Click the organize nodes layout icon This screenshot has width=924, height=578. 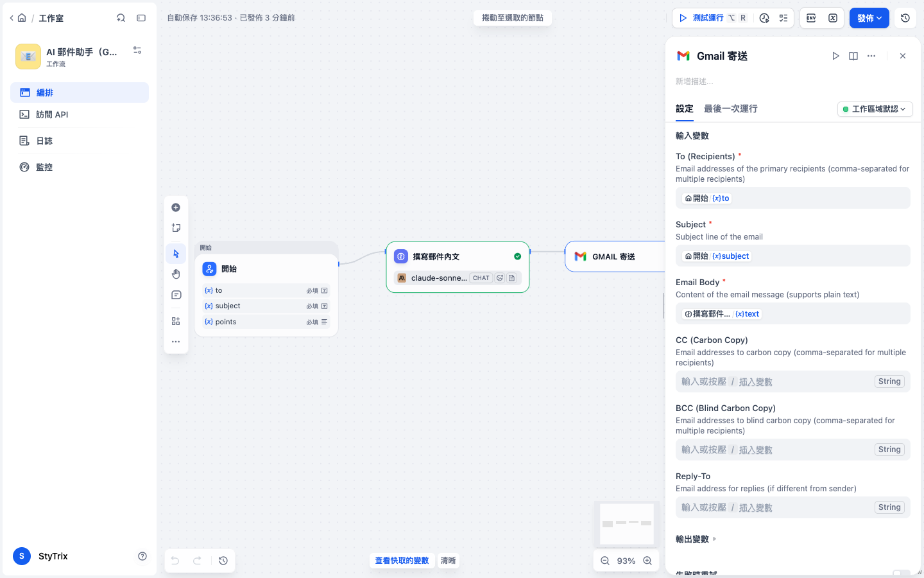click(176, 321)
